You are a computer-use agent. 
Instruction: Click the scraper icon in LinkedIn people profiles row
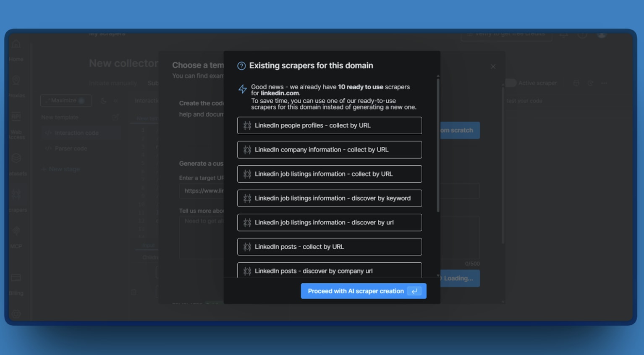(247, 125)
